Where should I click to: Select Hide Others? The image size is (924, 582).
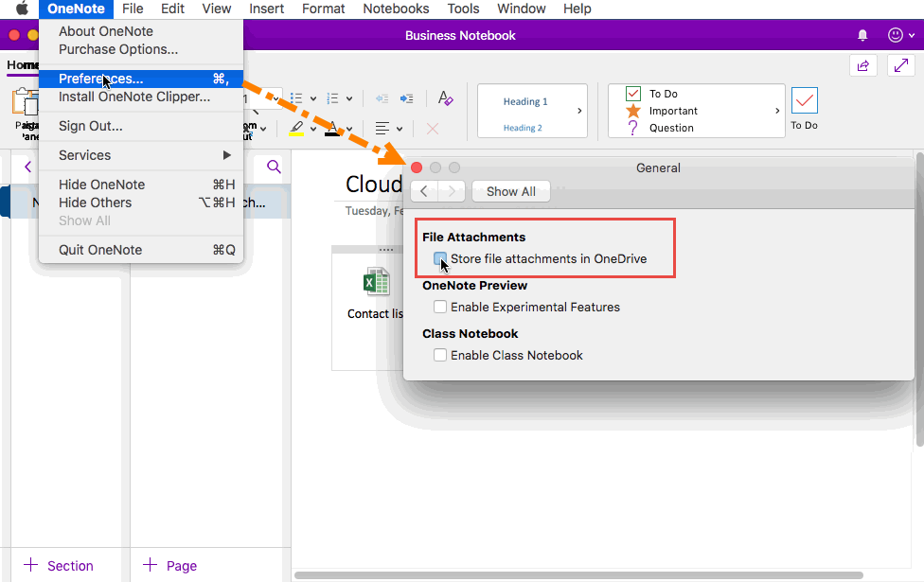[141, 203]
